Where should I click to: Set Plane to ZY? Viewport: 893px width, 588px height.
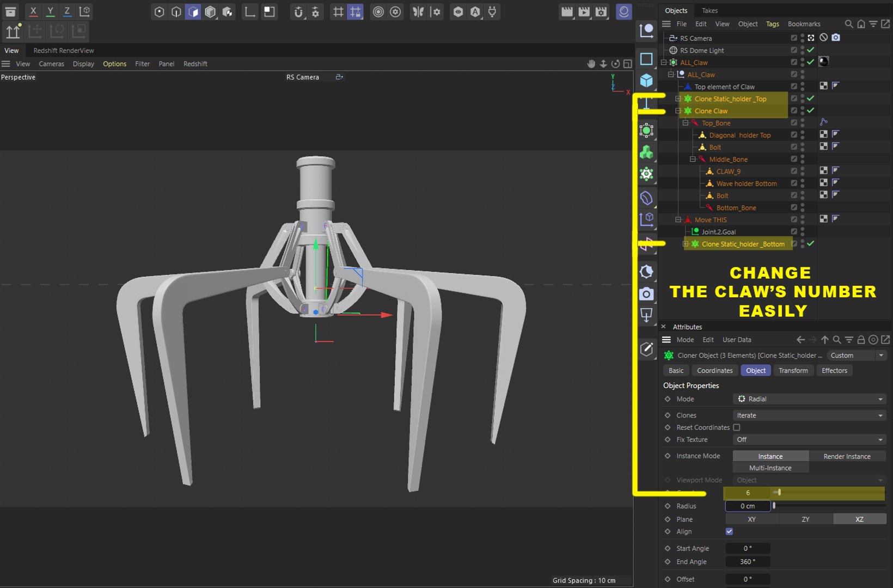tap(805, 519)
